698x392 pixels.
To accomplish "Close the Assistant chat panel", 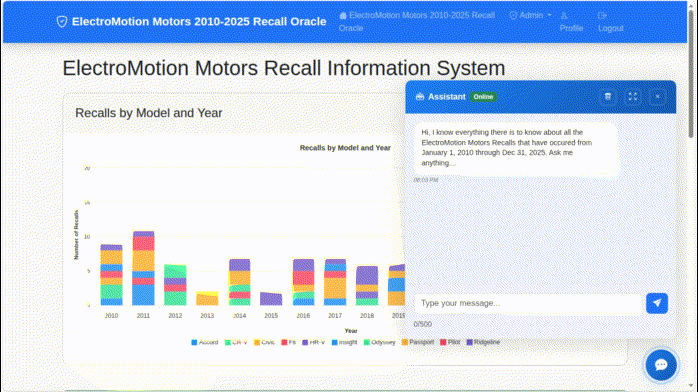I will pos(657,97).
